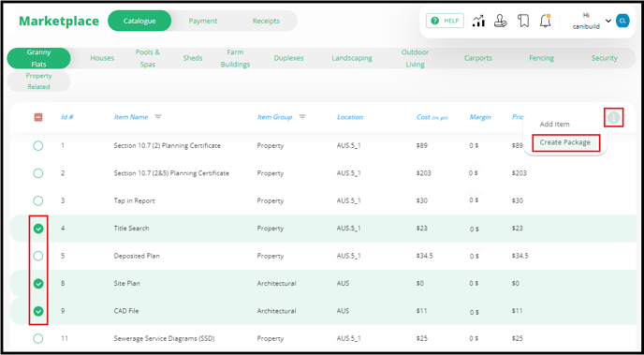Sort by the Location column header

pos(350,117)
